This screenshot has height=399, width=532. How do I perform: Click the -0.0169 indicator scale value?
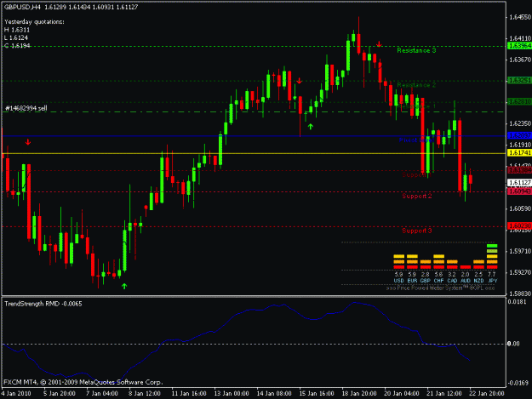(518, 383)
